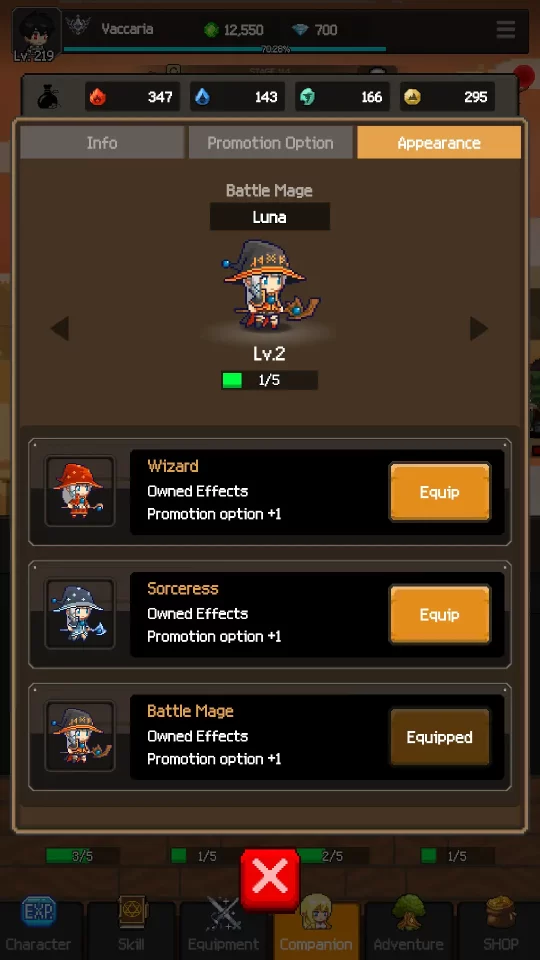Tap the black pouch inventory icon

tap(48, 97)
